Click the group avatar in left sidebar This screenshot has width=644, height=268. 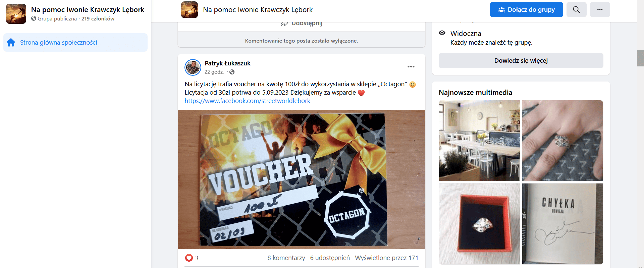16,14
